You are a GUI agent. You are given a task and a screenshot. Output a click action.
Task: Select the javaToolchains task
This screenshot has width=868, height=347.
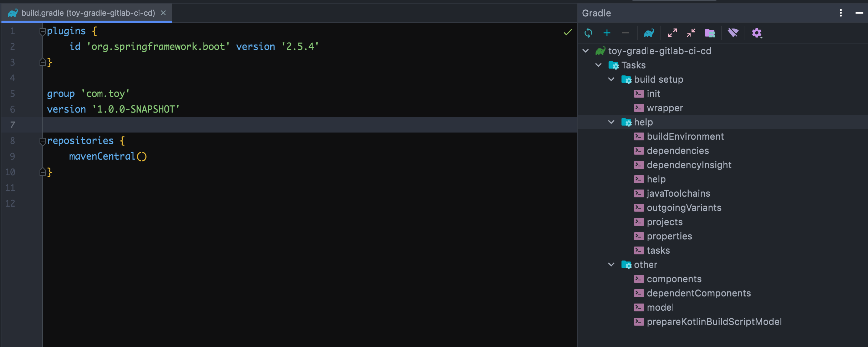tap(678, 193)
